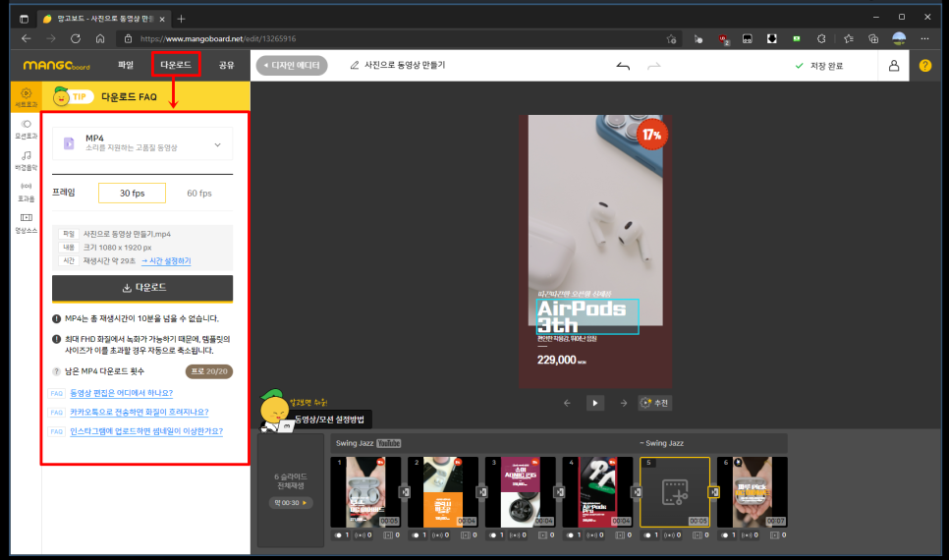Screen dimensions: 949x560
Task: Open the 영상소스 video source panel
Action: (26, 223)
